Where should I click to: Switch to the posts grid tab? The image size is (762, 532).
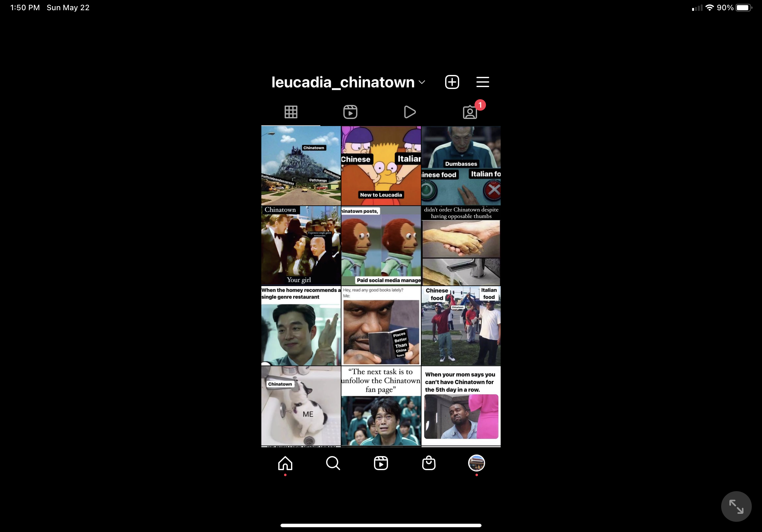tap(291, 112)
